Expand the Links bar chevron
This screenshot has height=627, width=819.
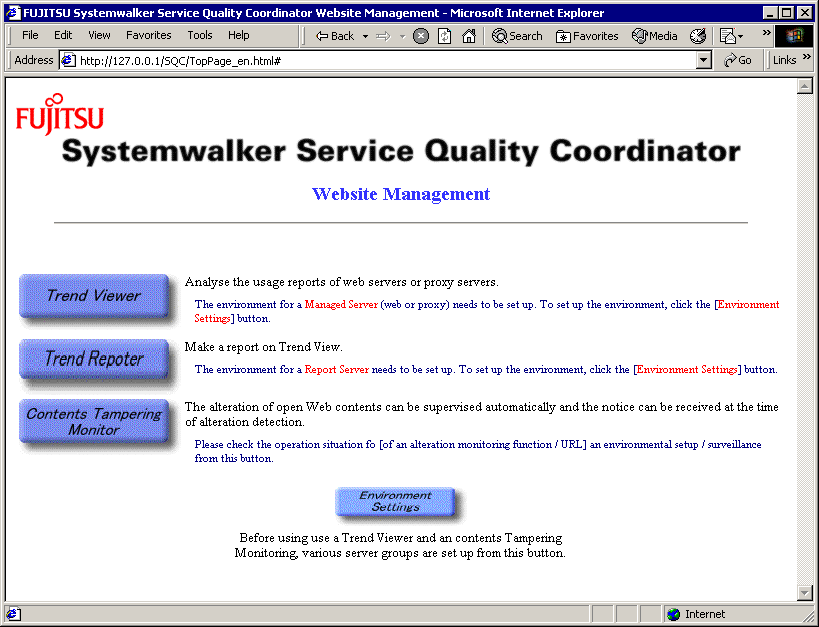[x=806, y=56]
